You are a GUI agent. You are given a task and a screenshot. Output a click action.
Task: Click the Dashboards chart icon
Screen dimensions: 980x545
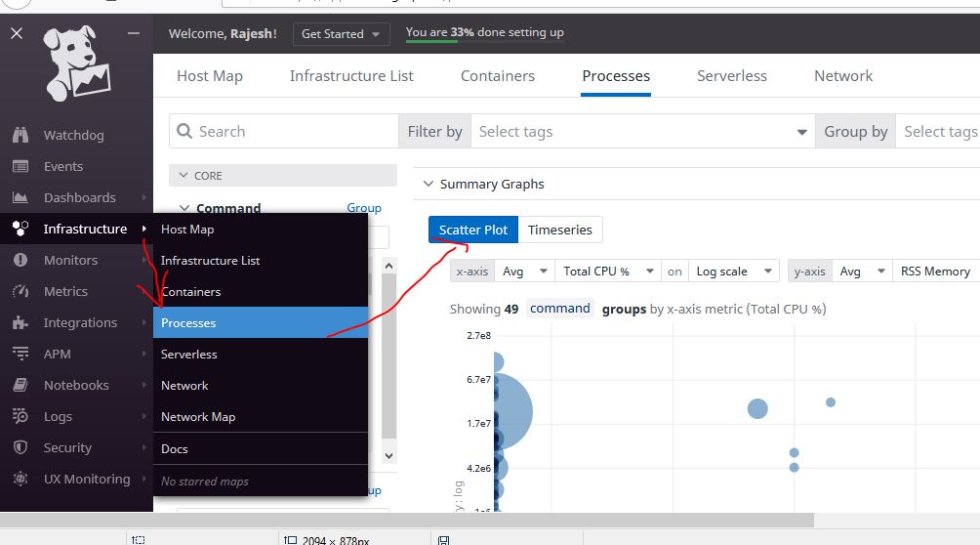point(20,198)
